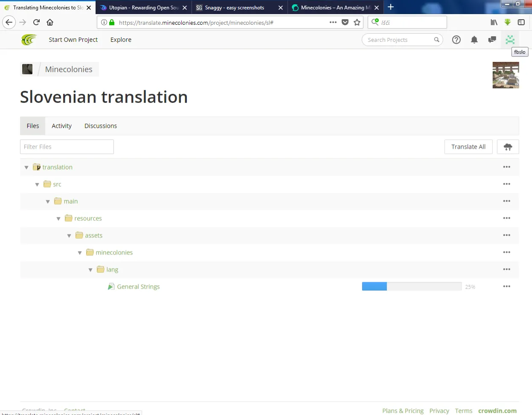The height and width of the screenshot is (415, 532).
Task: Collapse the translation root folder
Action: [x=26, y=167]
